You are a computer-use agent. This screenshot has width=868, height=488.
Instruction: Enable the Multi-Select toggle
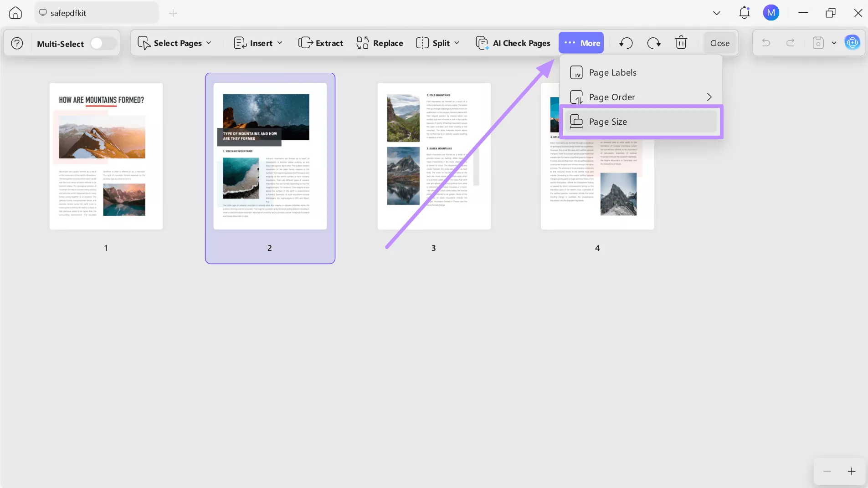coord(101,43)
